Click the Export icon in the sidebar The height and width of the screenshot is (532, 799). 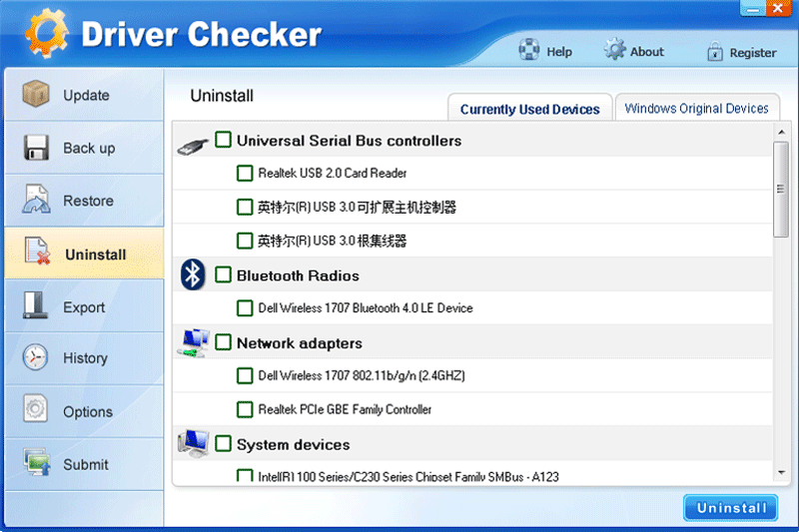point(35,305)
